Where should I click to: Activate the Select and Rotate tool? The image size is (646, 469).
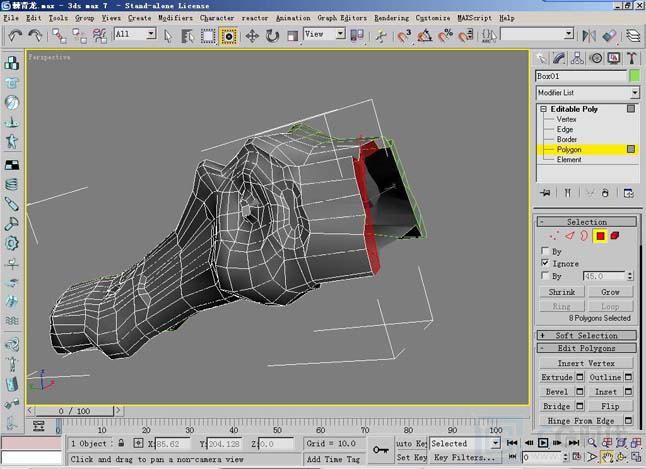[272, 36]
